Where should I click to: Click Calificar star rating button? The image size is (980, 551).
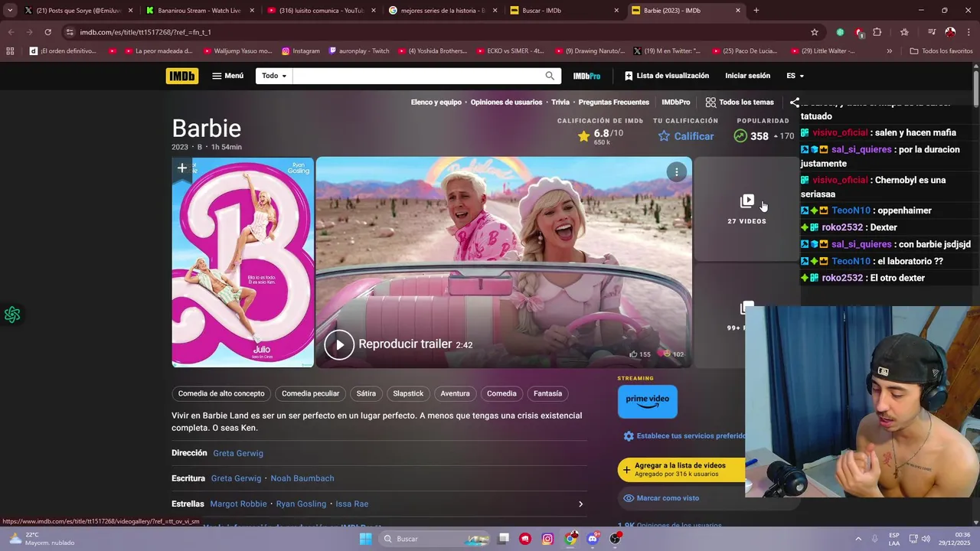686,136
